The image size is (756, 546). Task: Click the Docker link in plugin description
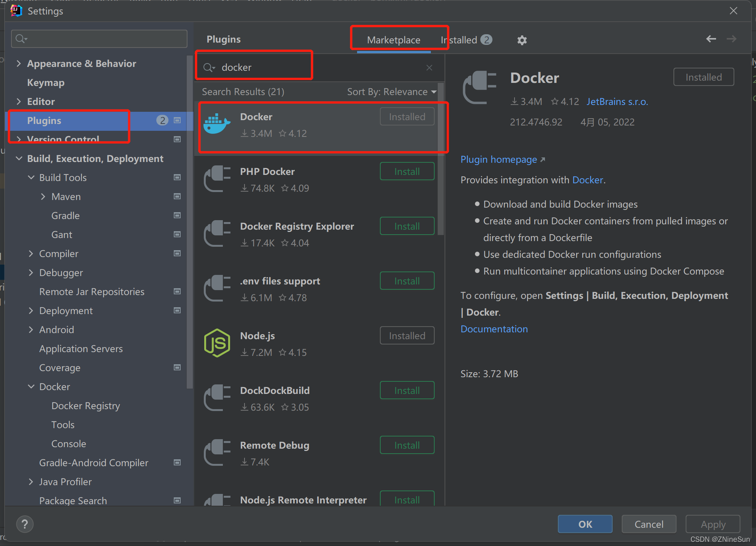(588, 180)
